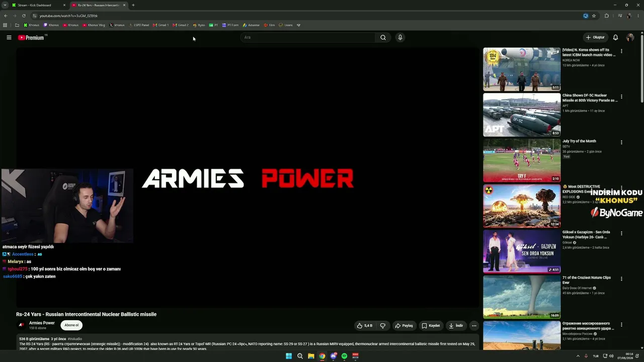Open the Film bookmark
The height and width of the screenshot is (362, 644).
pyautogui.click(x=270, y=25)
